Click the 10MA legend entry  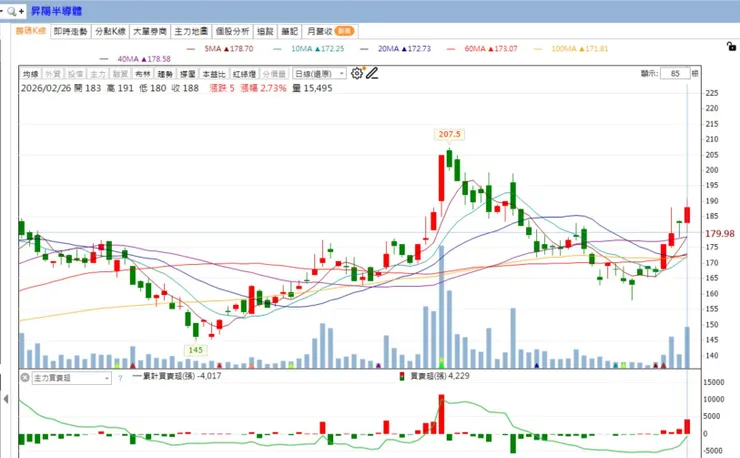coord(309,49)
